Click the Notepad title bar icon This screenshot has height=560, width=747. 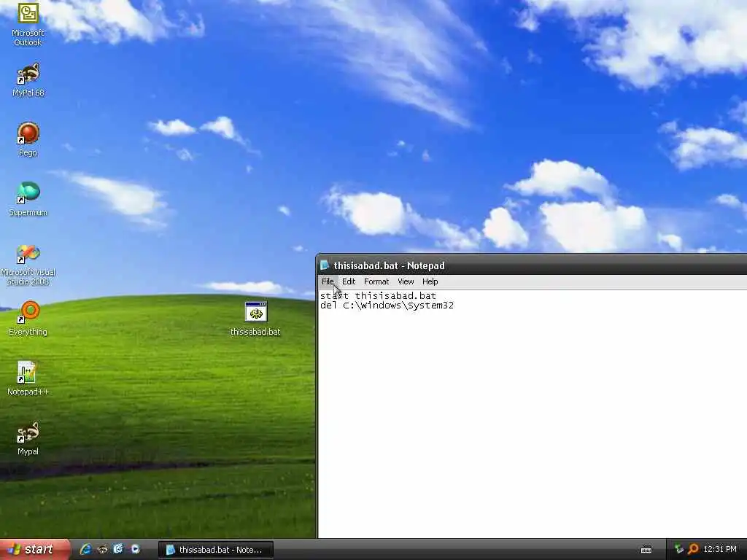(x=325, y=265)
